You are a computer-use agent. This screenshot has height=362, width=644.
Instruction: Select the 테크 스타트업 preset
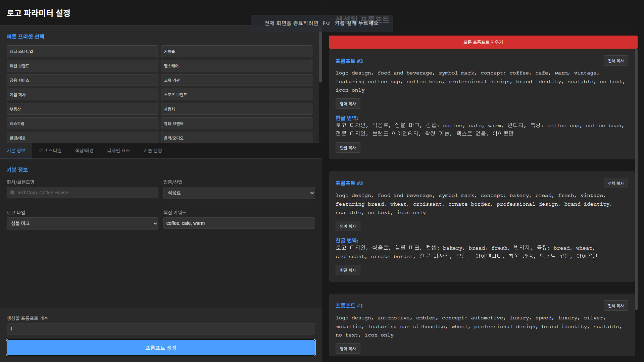(82, 51)
